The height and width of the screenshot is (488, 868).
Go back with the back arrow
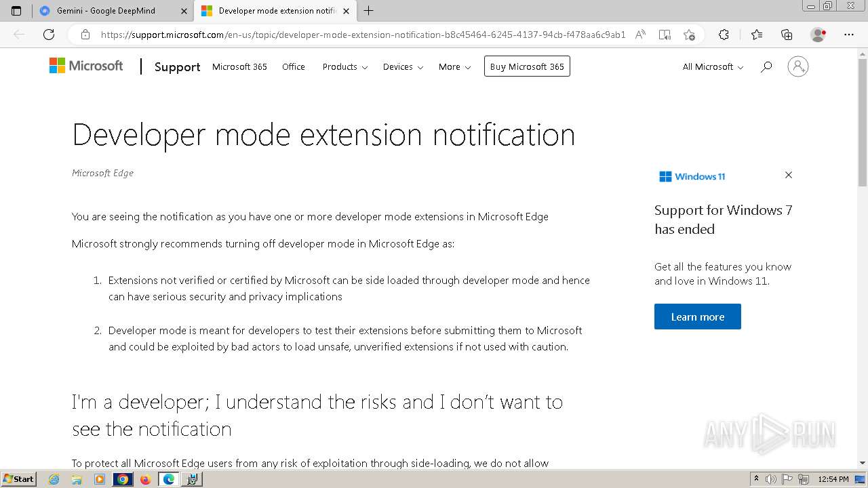19,35
